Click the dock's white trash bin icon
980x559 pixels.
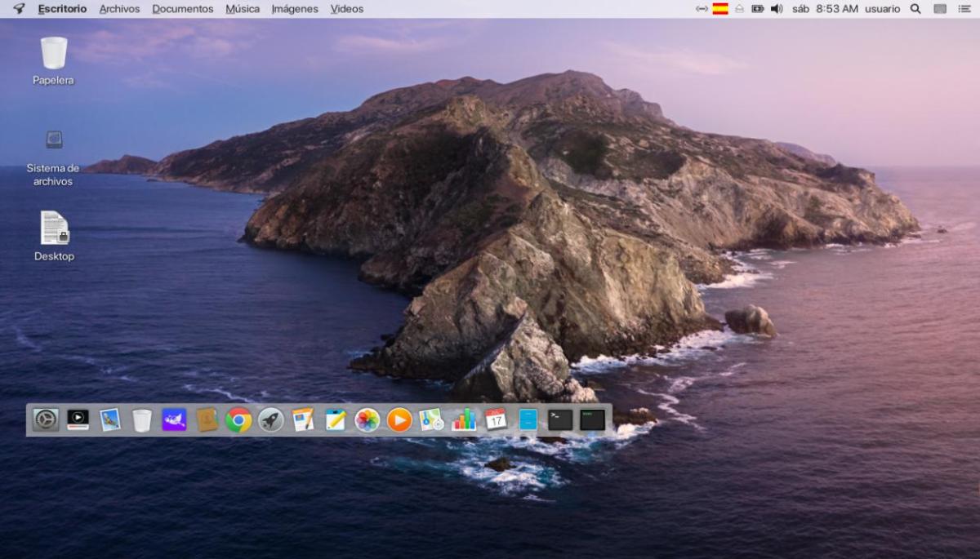pyautogui.click(x=142, y=420)
